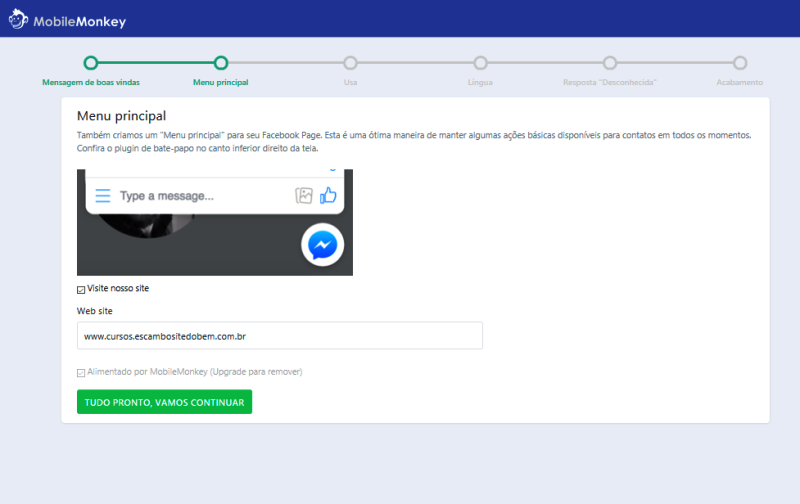
Task: Toggle 'Alimentado por MobileMonkey' checkbox
Action: point(81,373)
